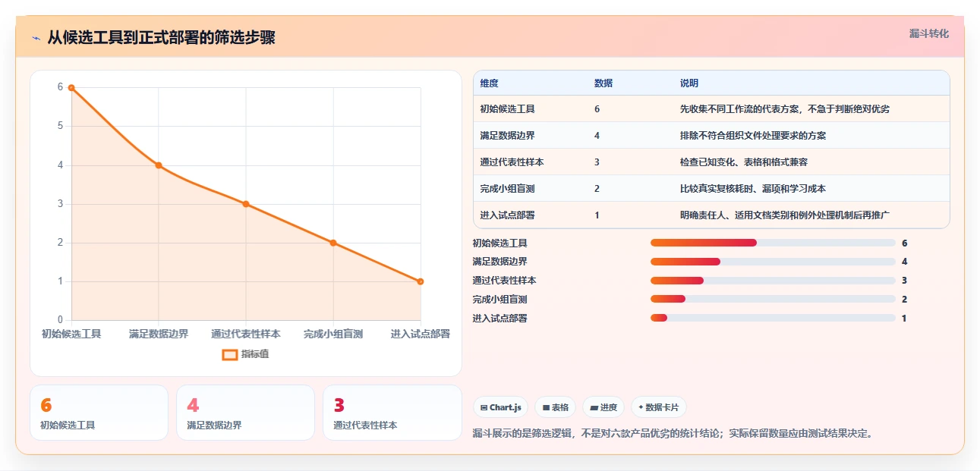Click the value 1 beside the last progress bar
Viewport: 980px width, 471px height.
click(904, 319)
